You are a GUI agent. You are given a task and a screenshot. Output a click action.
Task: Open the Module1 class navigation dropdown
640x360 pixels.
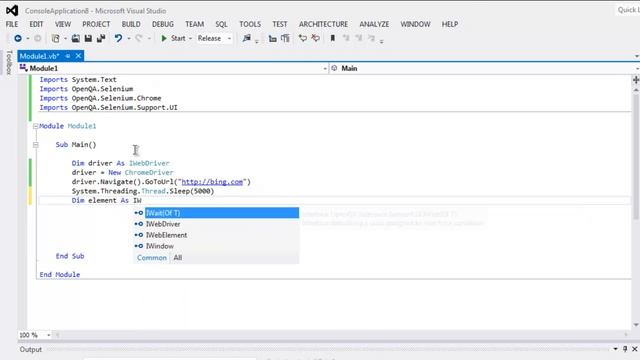(173, 68)
